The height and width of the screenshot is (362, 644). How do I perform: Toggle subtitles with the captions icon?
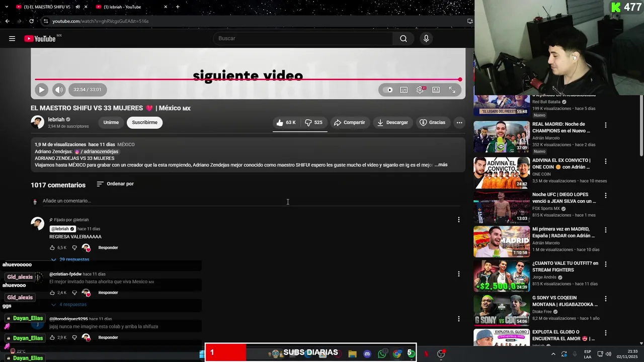(404, 89)
